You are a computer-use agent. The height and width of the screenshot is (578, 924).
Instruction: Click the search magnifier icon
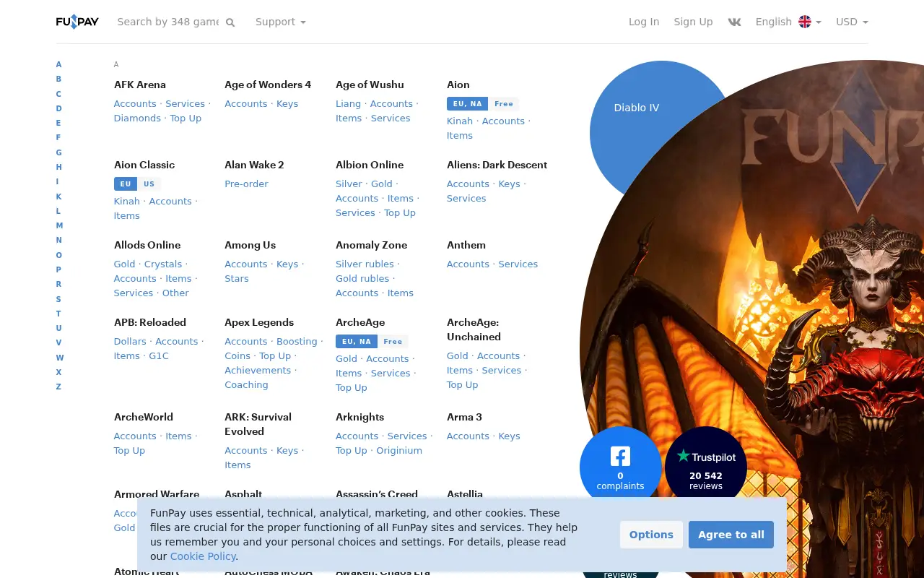[230, 22]
